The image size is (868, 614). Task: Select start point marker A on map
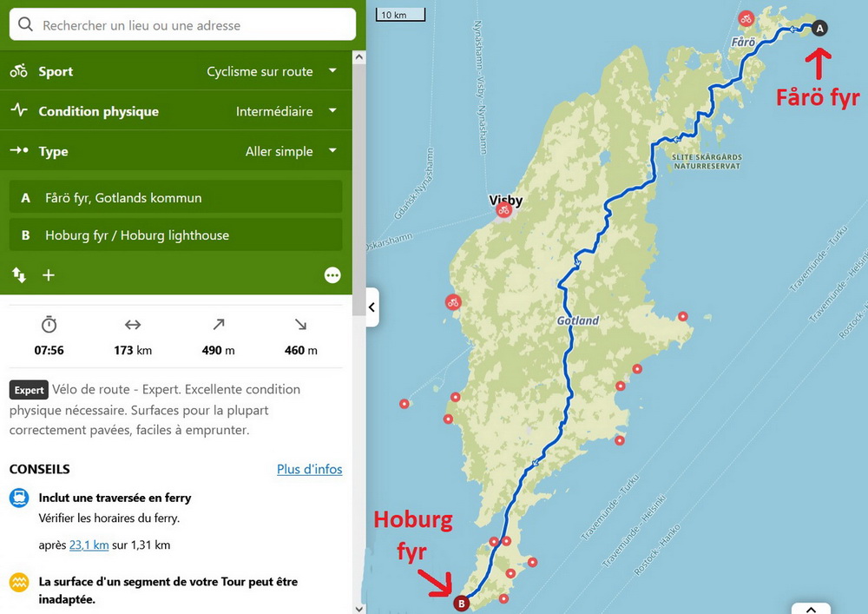click(819, 28)
